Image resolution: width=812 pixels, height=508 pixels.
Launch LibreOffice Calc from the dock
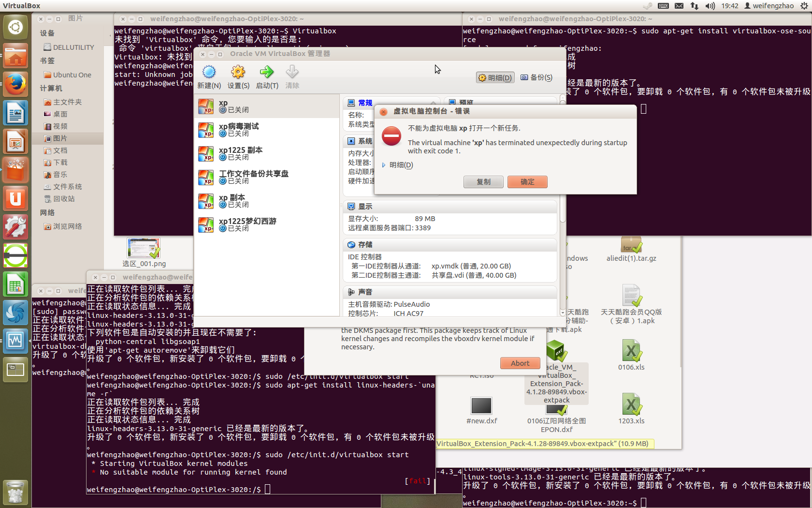pos(15,284)
